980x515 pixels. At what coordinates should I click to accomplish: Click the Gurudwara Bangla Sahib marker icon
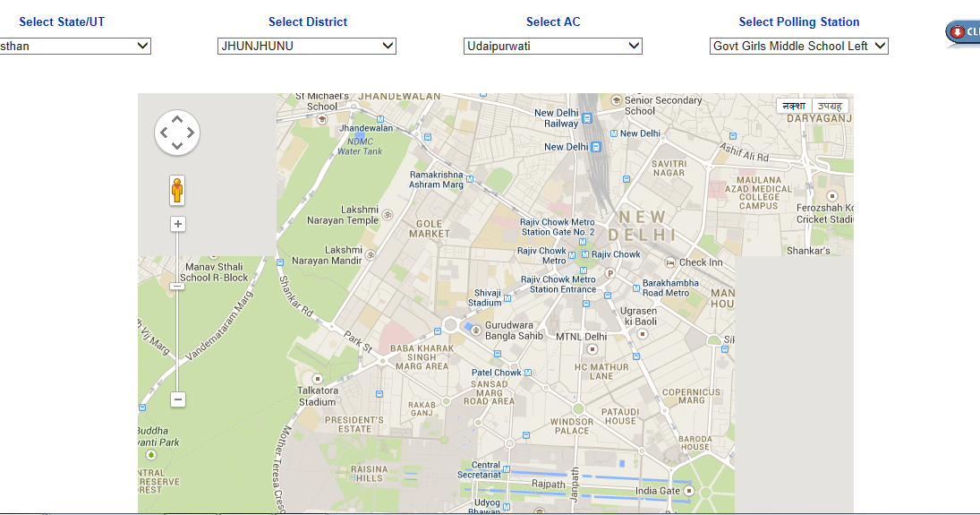click(475, 330)
